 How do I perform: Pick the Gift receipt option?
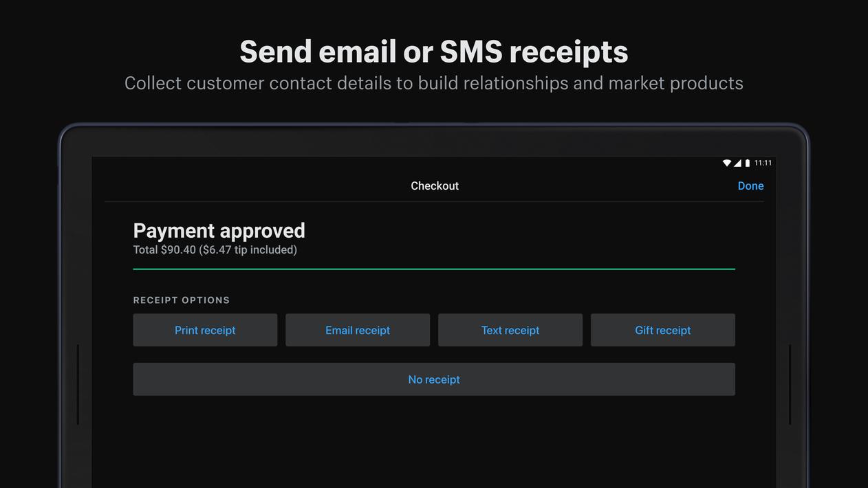[x=663, y=330]
